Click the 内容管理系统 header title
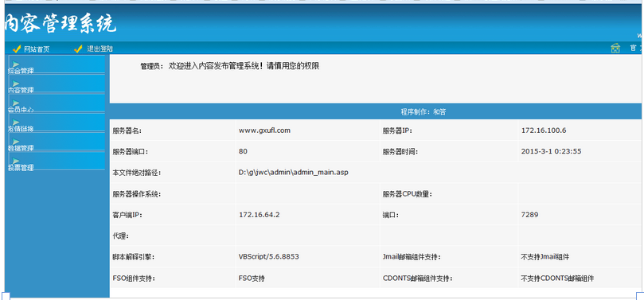This screenshot has height=300, width=644. 60,23
